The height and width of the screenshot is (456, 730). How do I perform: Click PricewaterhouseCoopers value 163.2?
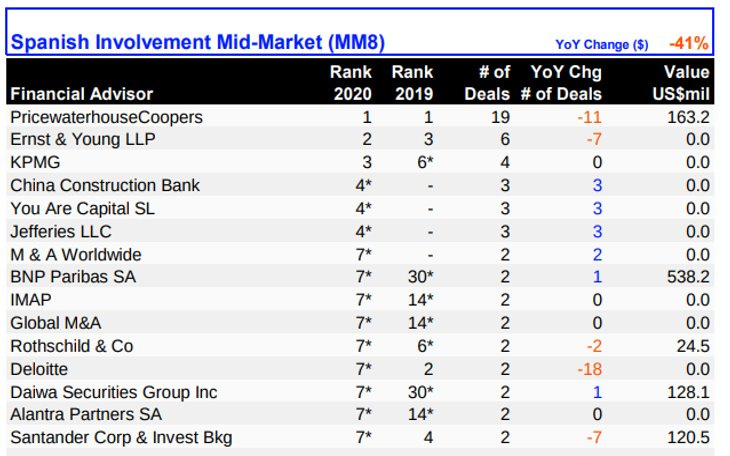(x=688, y=117)
